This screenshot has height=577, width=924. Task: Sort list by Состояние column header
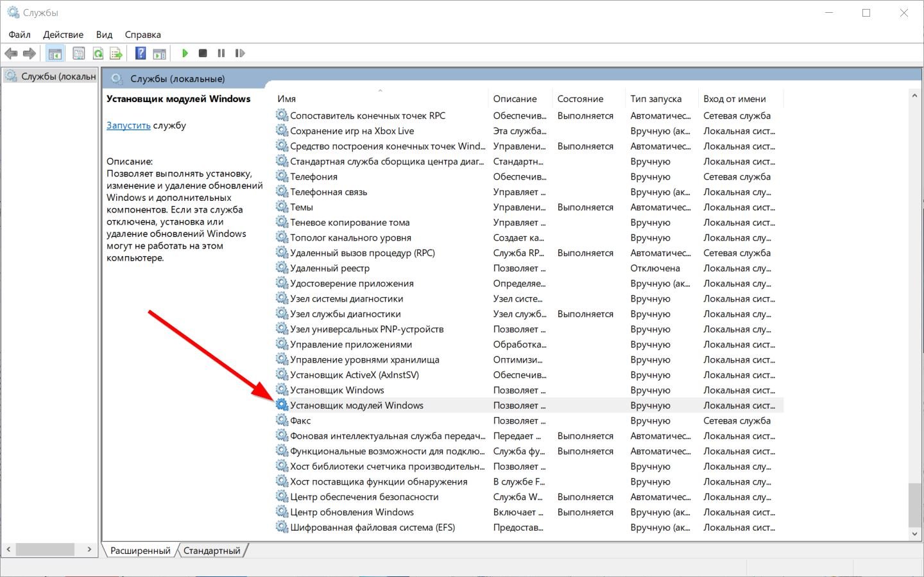pos(580,99)
